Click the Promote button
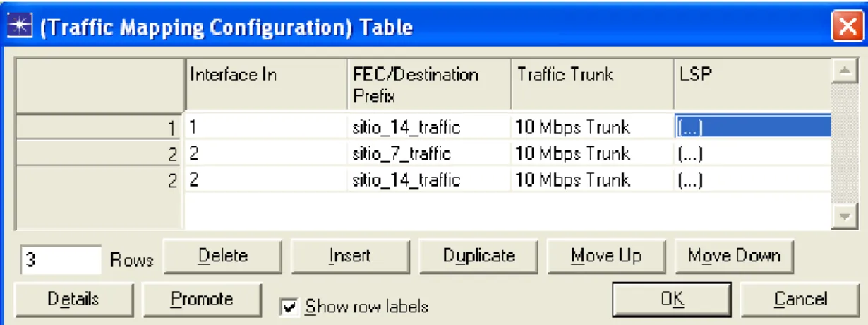This screenshot has width=868, height=325. [x=202, y=300]
